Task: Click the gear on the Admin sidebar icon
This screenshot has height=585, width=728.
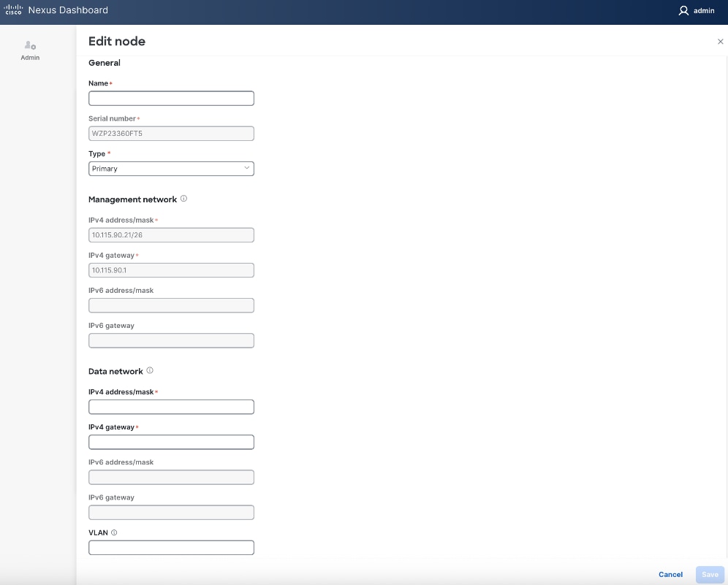Action: click(x=34, y=48)
